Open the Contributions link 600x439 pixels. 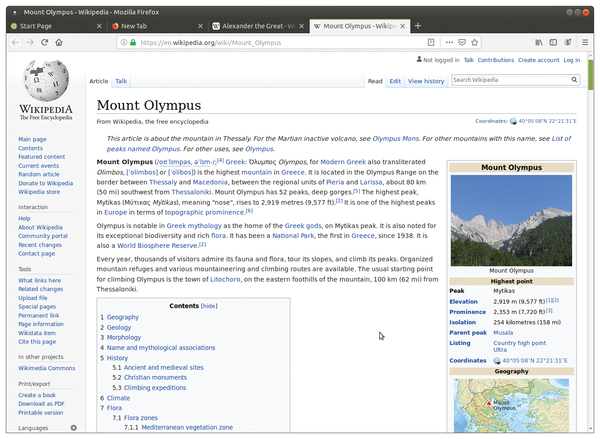point(496,60)
